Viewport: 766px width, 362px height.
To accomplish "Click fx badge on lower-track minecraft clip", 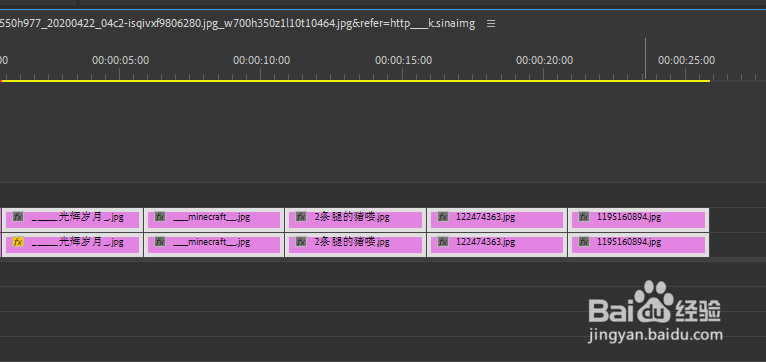I will (x=160, y=241).
